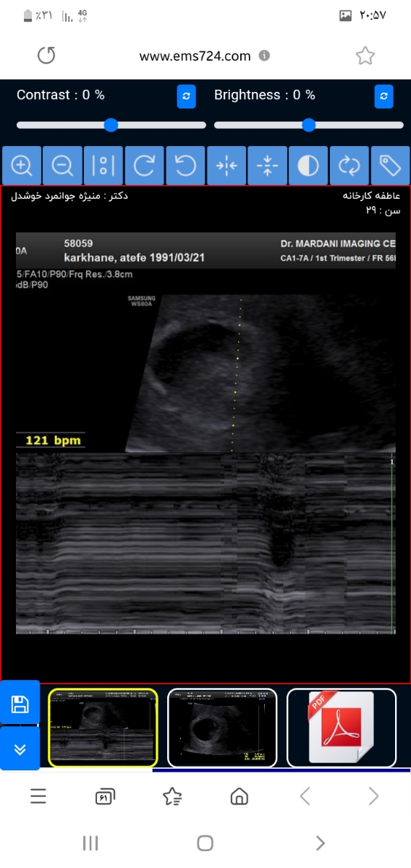The image size is (411, 868).
Task: Open the browser tabs counter
Action: click(105, 797)
